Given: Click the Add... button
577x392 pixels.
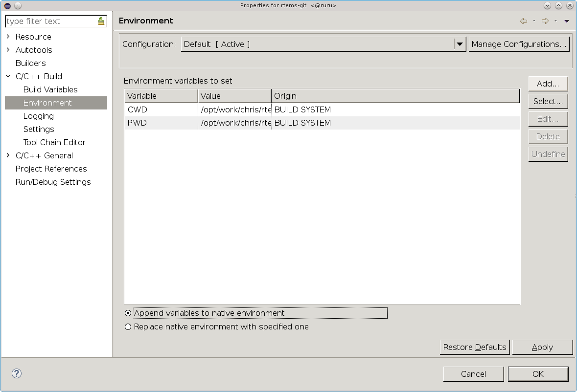Looking at the screenshot, I should [548, 84].
